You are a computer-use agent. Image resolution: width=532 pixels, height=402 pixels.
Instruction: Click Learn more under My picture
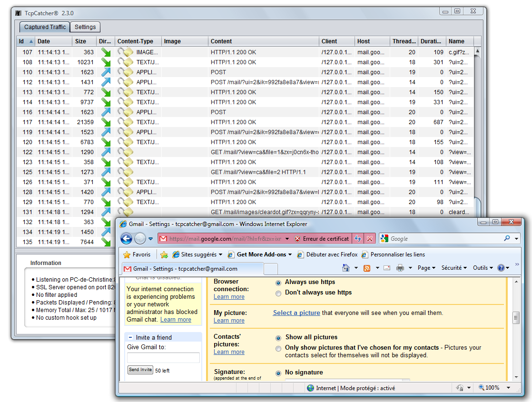point(229,321)
